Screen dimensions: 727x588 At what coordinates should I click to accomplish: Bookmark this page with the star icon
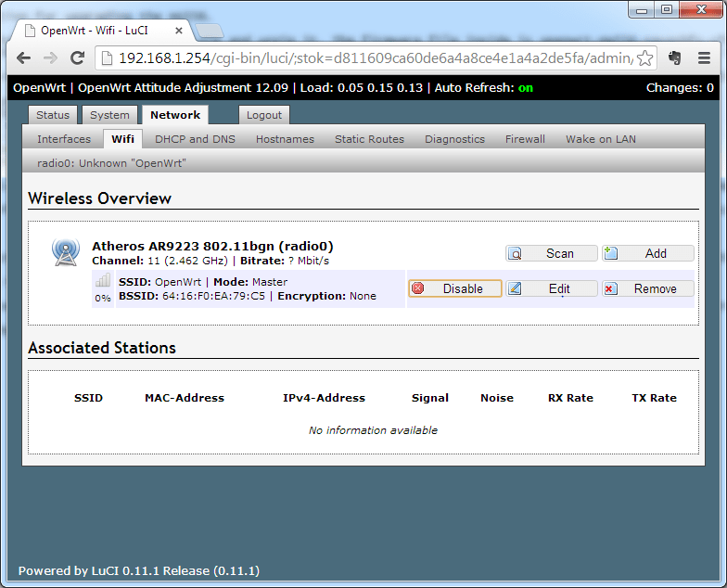click(644, 58)
